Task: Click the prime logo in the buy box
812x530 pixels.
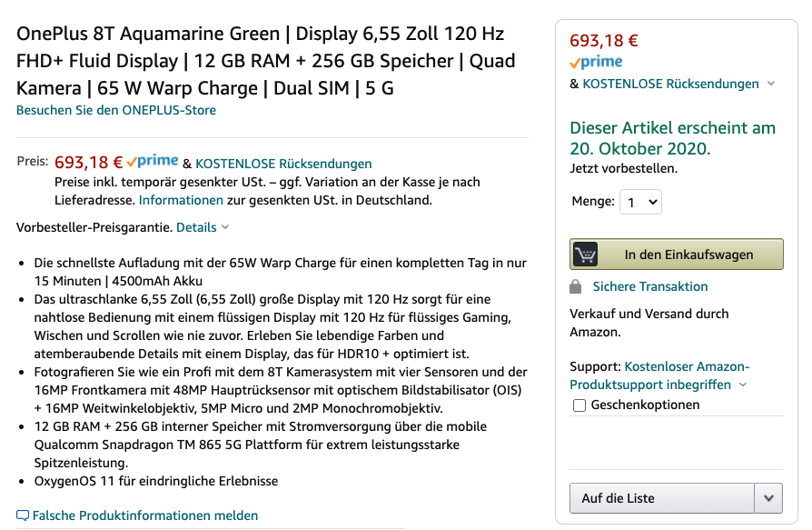Action: [596, 62]
